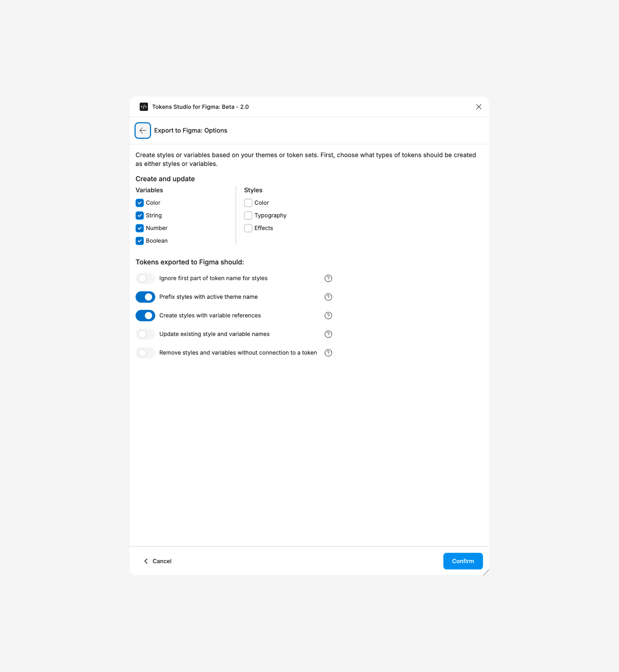Click the Tokens Studio plugin logo icon
This screenshot has width=619, height=672.
[x=144, y=107]
